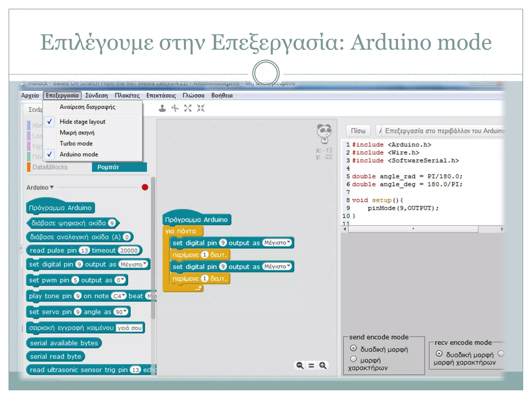
Task: Open the C4 note dropdown
Action: click(x=119, y=296)
